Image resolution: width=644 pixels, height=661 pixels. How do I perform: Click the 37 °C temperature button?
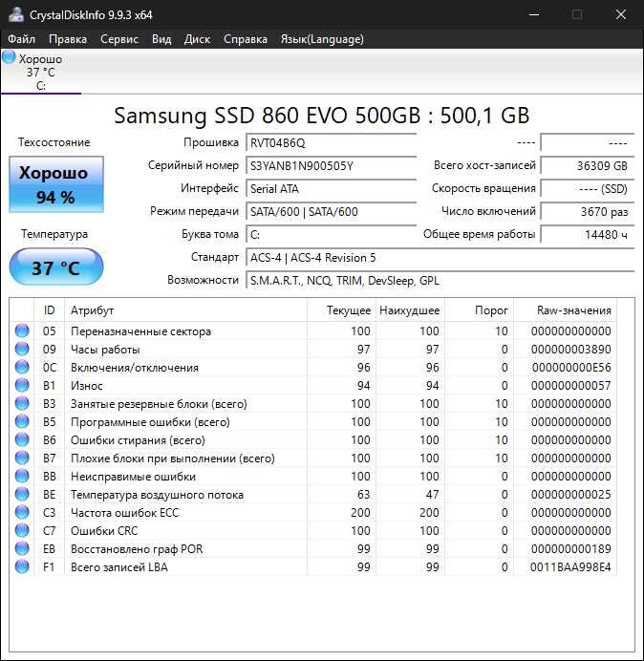point(56,267)
